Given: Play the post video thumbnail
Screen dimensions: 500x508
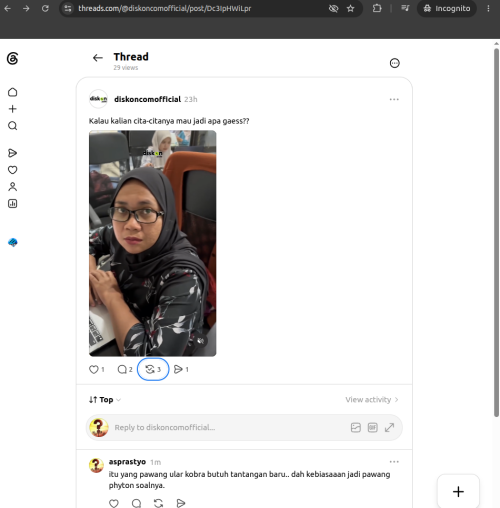Looking at the screenshot, I should click(x=152, y=243).
